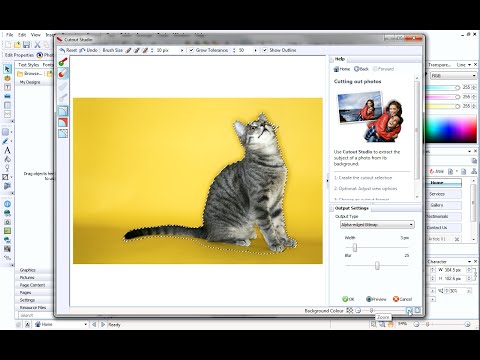
Task: Open the Output Type dropdown
Action: 377,225
